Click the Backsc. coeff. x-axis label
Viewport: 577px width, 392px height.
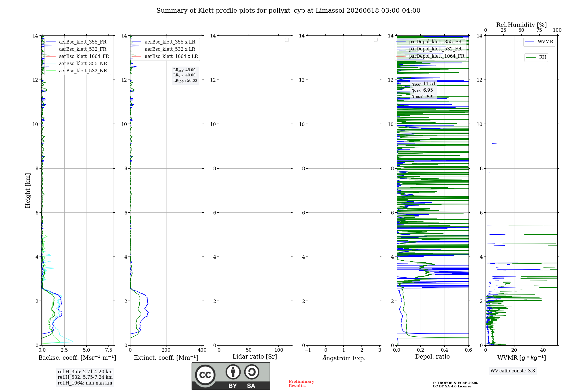[x=77, y=358]
